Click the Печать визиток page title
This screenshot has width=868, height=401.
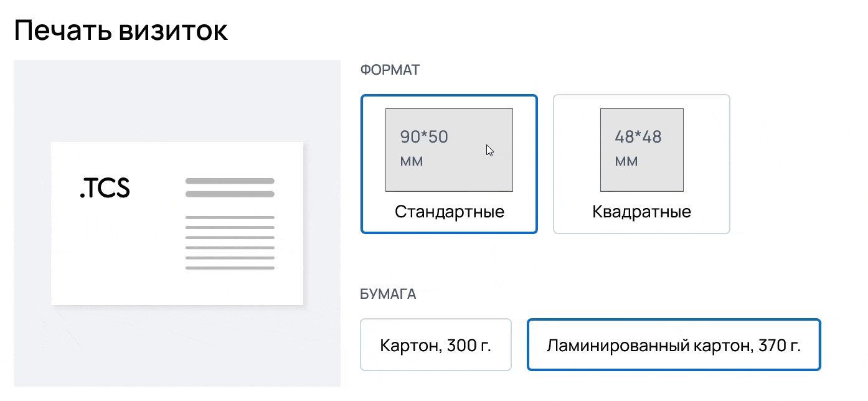[122, 29]
